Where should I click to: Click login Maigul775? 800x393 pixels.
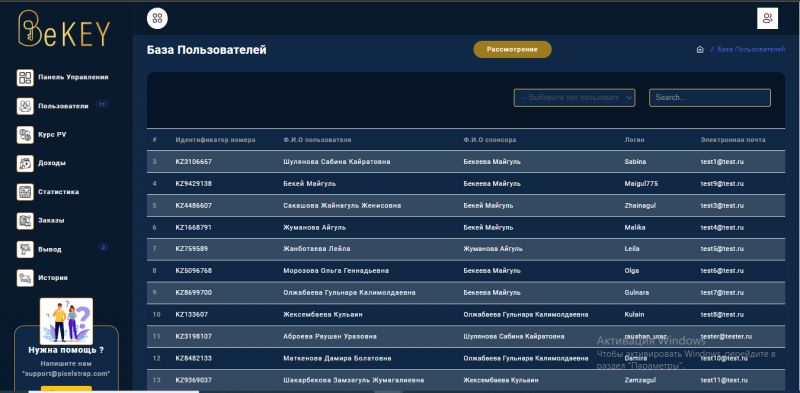(x=641, y=184)
